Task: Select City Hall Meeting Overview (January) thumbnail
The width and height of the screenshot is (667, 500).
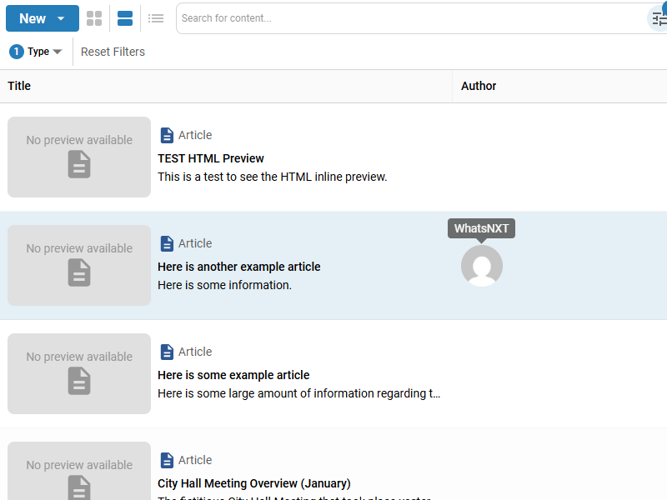Action: [x=79, y=472]
